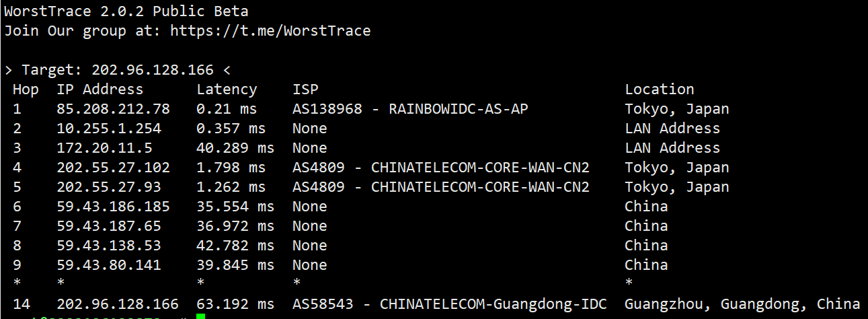Select AS138968 - RAINBOWIDC-AS-AP text

[x=410, y=109]
